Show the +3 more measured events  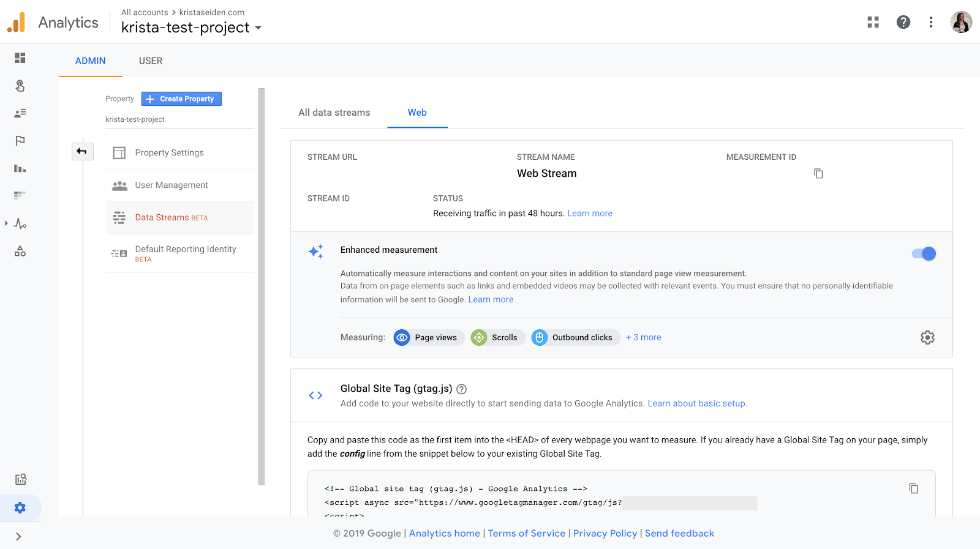coord(644,337)
